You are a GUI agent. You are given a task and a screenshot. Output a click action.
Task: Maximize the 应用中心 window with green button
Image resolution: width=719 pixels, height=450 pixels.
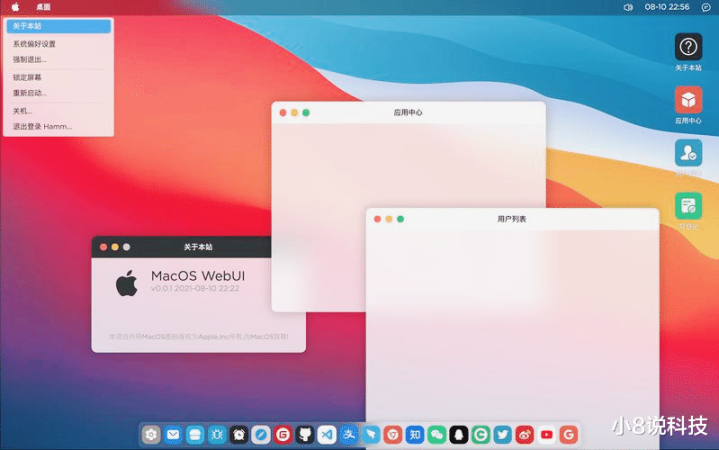point(306,113)
